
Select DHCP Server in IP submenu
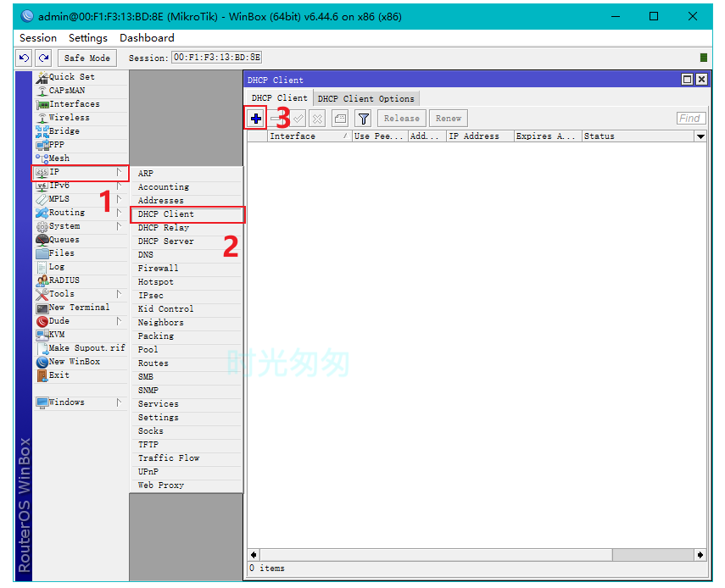(187, 241)
